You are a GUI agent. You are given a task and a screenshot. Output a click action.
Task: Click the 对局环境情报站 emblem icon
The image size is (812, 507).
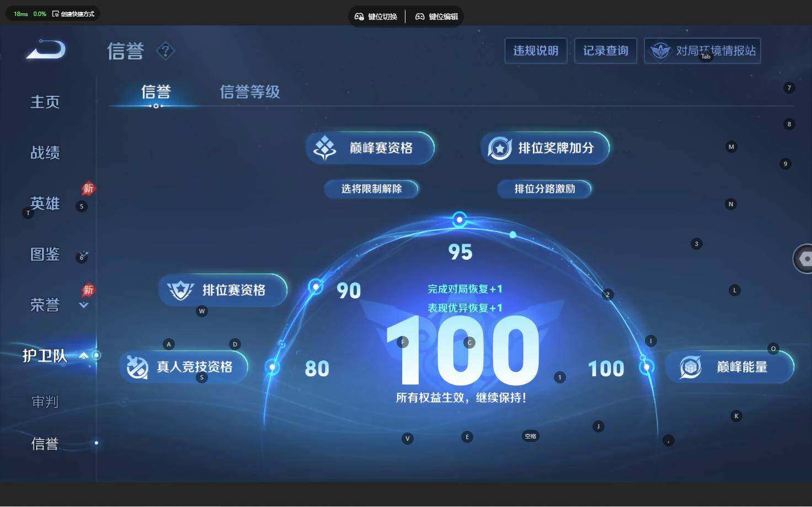[x=660, y=51]
